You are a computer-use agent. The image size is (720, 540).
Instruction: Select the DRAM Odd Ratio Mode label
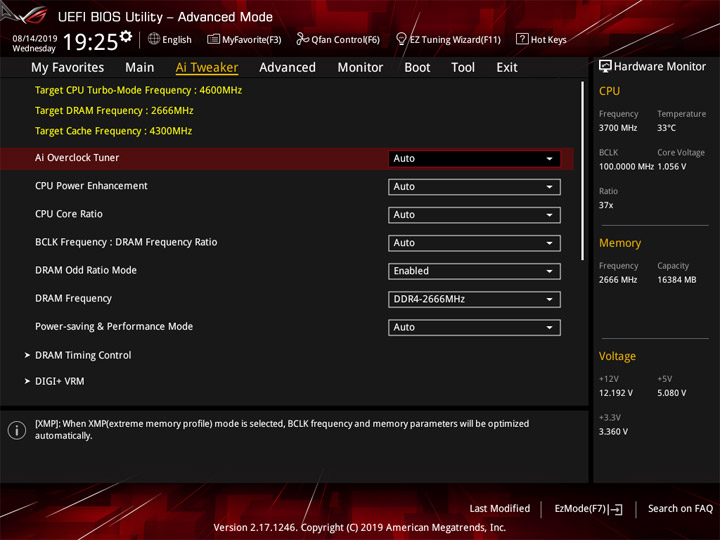86,270
